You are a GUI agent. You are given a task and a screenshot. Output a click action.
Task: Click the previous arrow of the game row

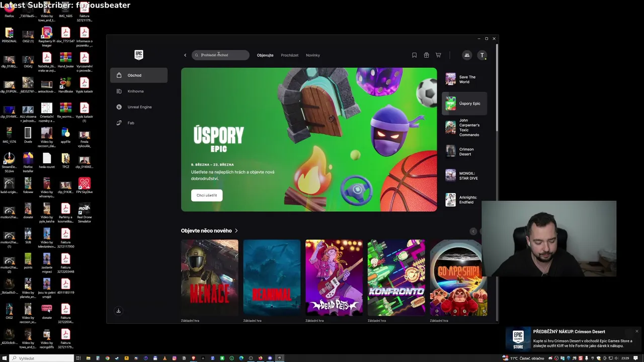[473, 231]
